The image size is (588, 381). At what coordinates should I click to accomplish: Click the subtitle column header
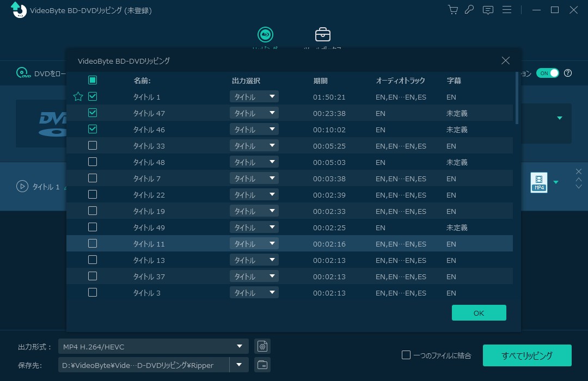(454, 81)
